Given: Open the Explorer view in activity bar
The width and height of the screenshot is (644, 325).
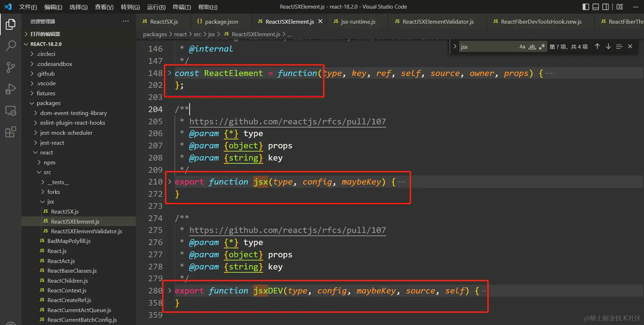Looking at the screenshot, I should point(11,24).
